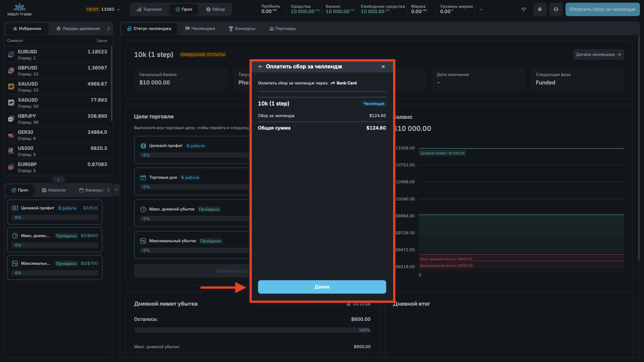Click the daily loss limit progress bar
The width and height of the screenshot is (644, 362).
[252, 330]
